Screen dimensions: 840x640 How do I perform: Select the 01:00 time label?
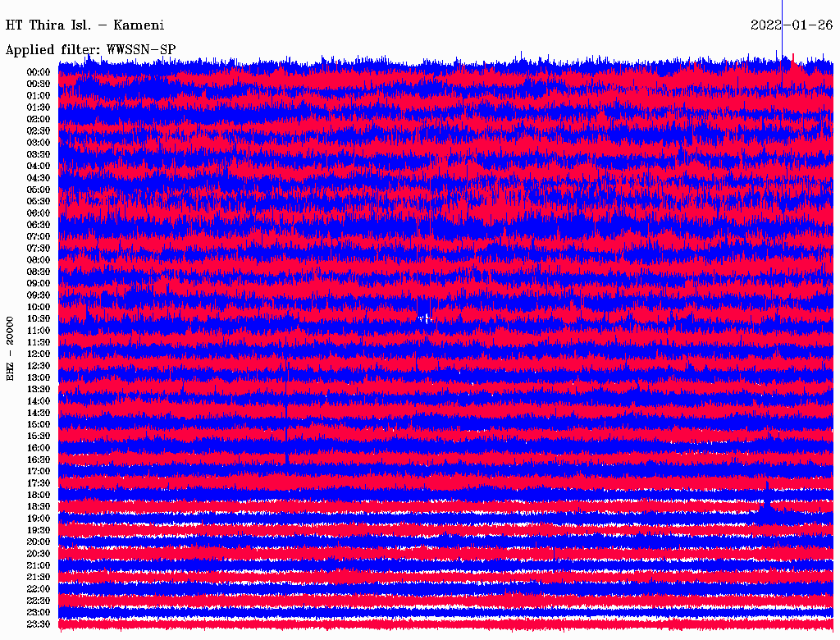click(x=39, y=95)
